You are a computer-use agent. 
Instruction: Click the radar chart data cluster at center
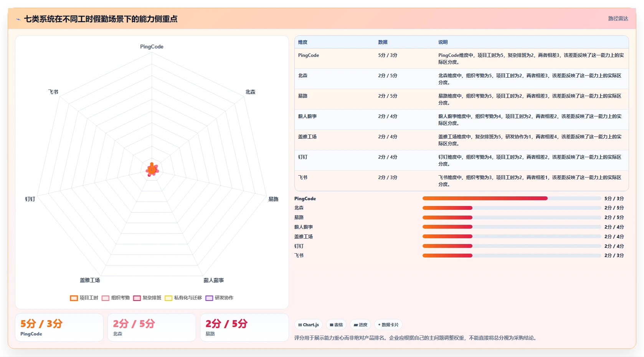click(152, 169)
